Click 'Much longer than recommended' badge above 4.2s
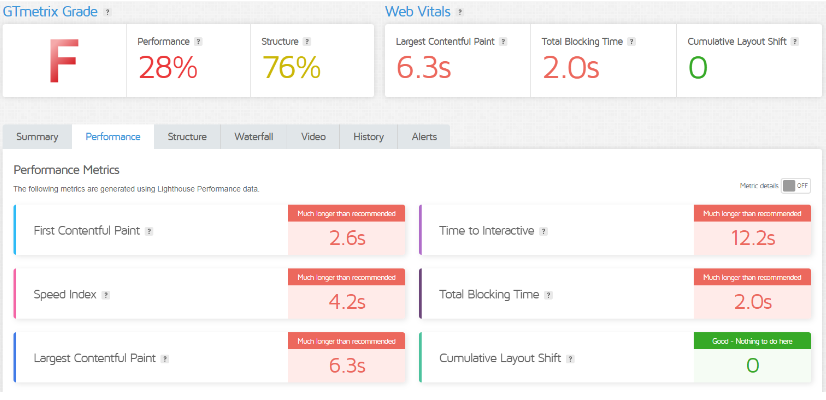 (347, 277)
